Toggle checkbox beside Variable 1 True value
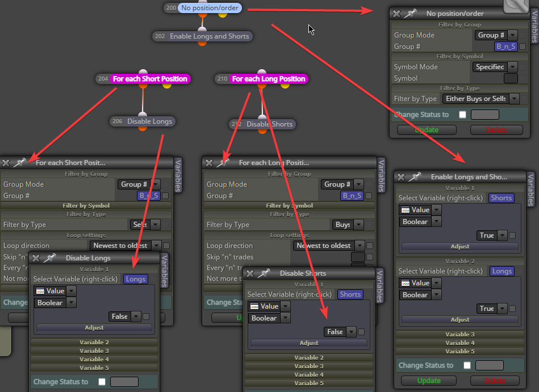Screen dimensions: 539x392 coord(512,235)
